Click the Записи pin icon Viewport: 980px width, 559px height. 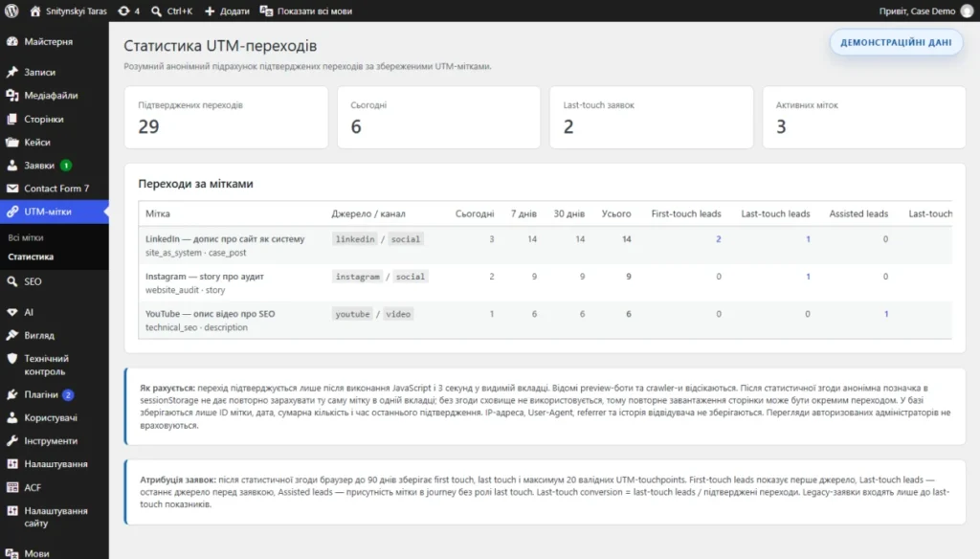coord(11,72)
